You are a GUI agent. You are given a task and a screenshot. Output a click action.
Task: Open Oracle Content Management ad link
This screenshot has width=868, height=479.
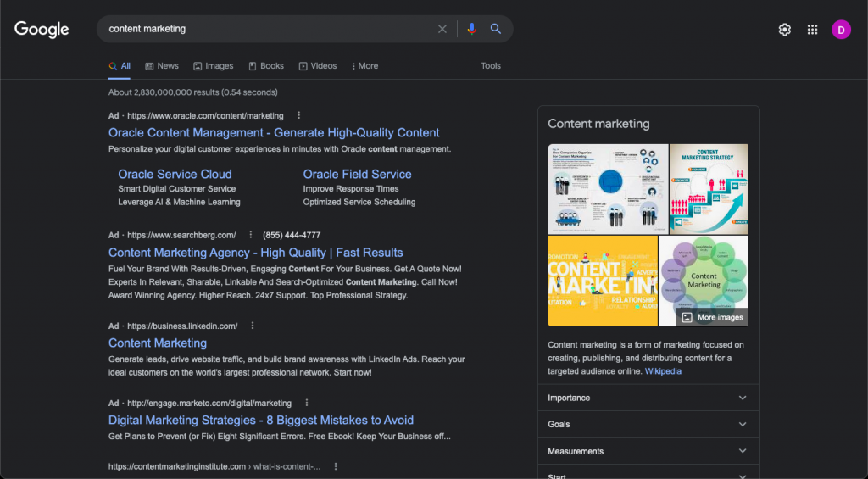[x=274, y=133]
